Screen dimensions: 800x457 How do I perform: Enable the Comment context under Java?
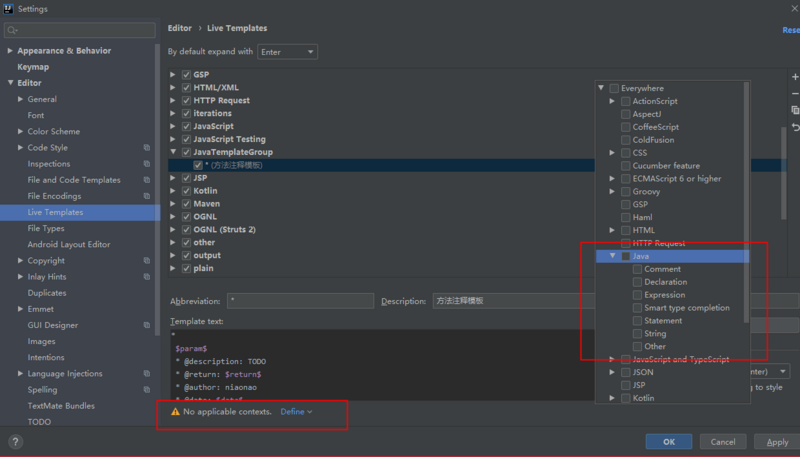point(637,269)
